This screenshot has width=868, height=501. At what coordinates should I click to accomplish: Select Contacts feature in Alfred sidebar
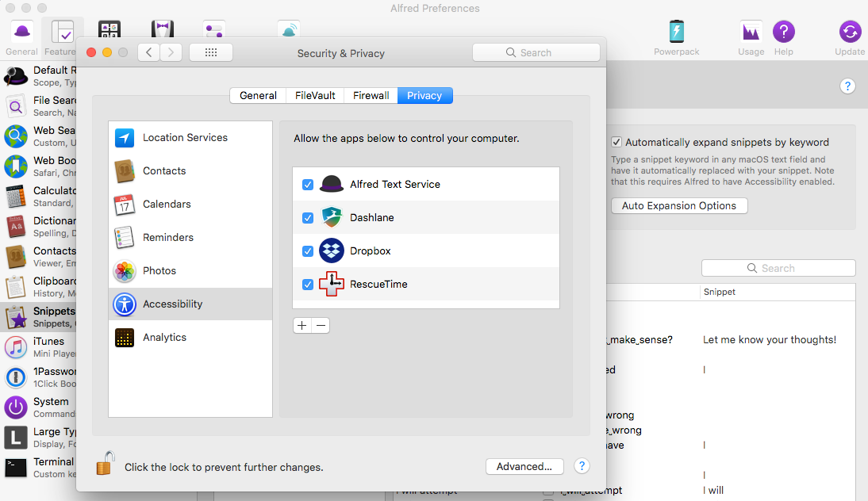pyautogui.click(x=38, y=257)
